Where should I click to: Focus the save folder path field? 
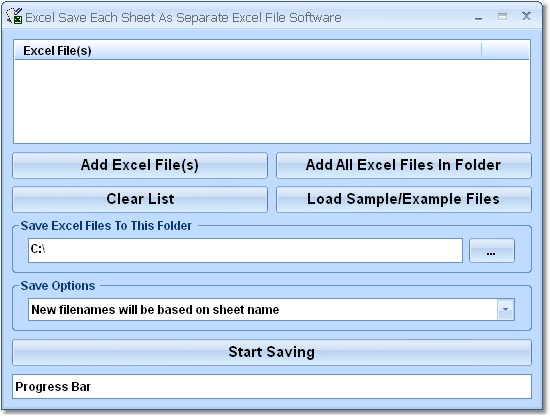tap(245, 250)
